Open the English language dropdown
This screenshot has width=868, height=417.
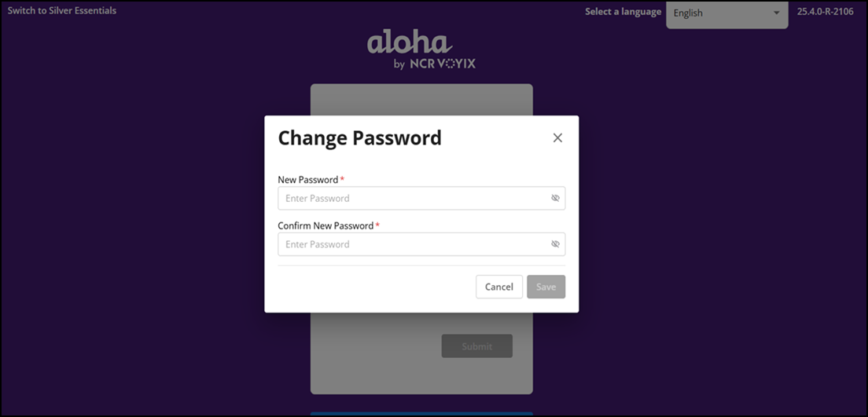726,14
